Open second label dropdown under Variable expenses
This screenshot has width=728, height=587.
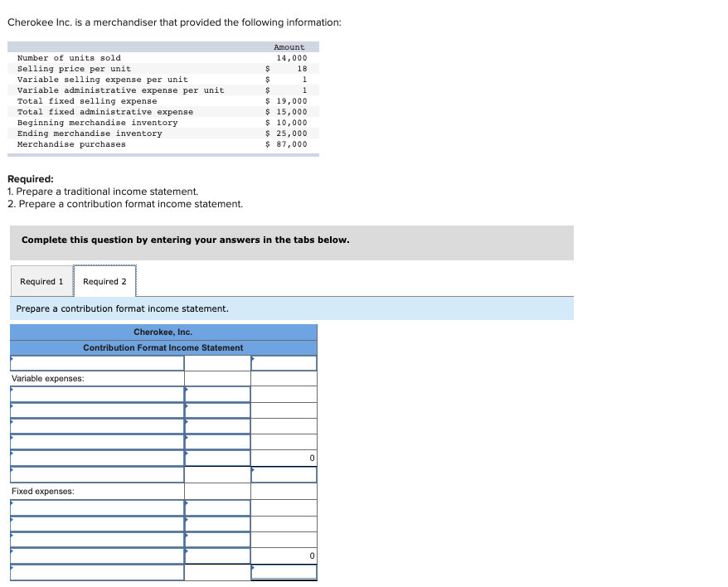coord(97,410)
